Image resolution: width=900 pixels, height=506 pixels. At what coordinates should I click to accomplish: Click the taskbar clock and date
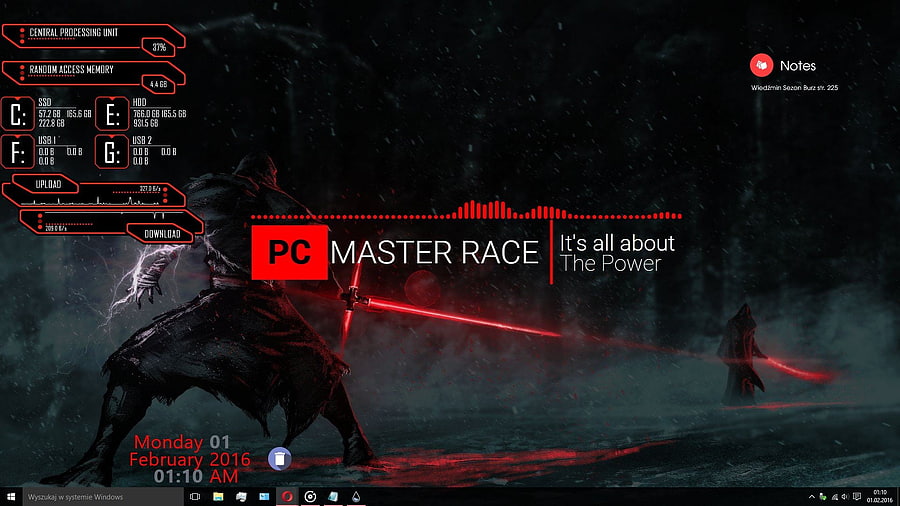879,497
